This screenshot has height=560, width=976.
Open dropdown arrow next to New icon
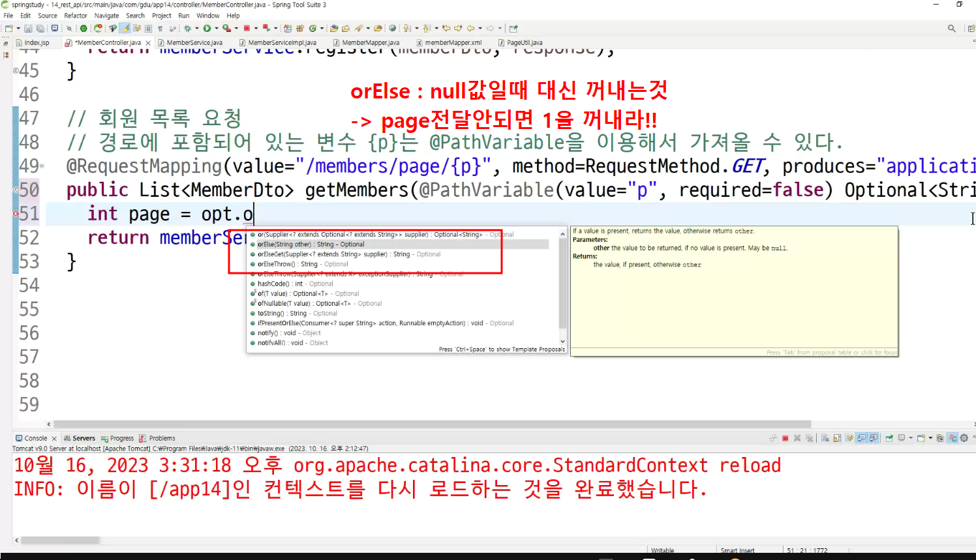18,28
